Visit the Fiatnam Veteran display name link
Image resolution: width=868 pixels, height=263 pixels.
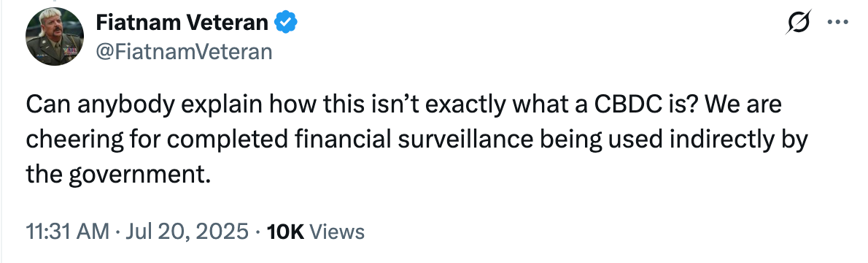click(182, 23)
